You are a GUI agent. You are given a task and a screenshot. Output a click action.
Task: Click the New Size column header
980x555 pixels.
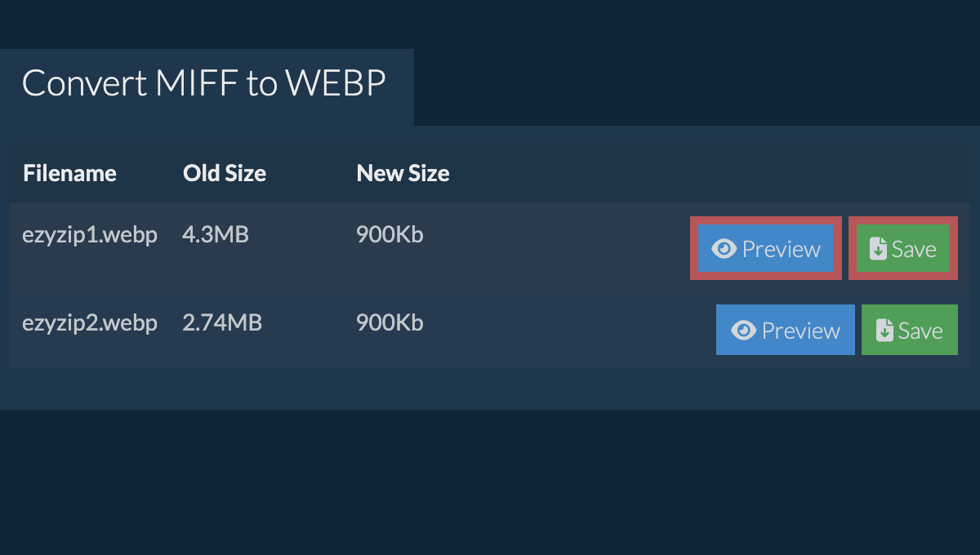[403, 173]
